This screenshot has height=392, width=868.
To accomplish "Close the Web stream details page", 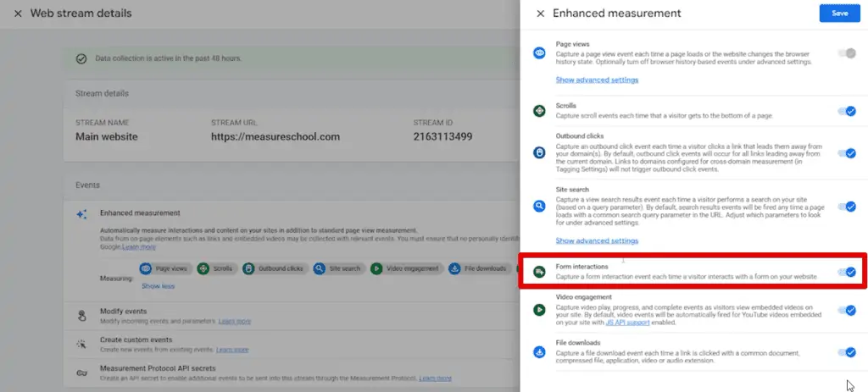I will coord(18,14).
